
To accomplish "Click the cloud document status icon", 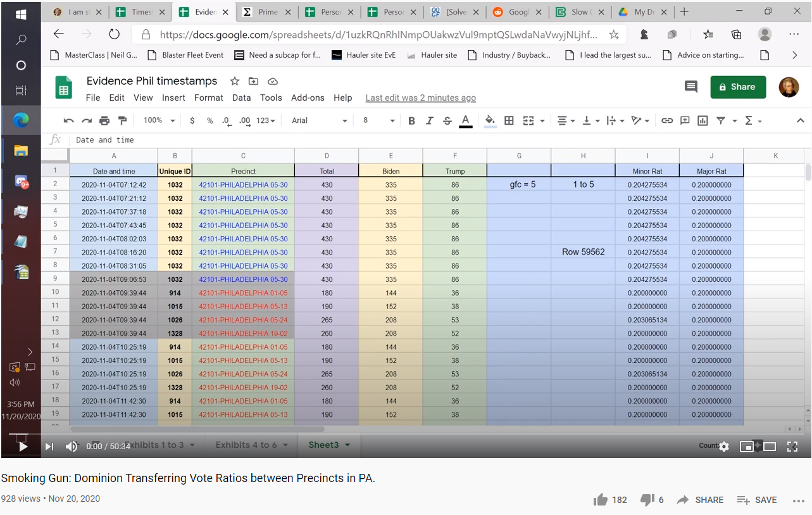I will 273,81.
